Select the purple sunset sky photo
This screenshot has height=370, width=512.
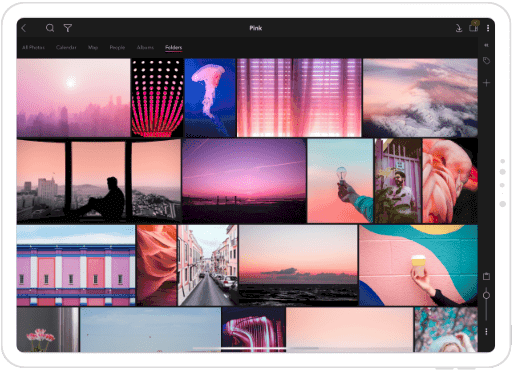pos(244,181)
